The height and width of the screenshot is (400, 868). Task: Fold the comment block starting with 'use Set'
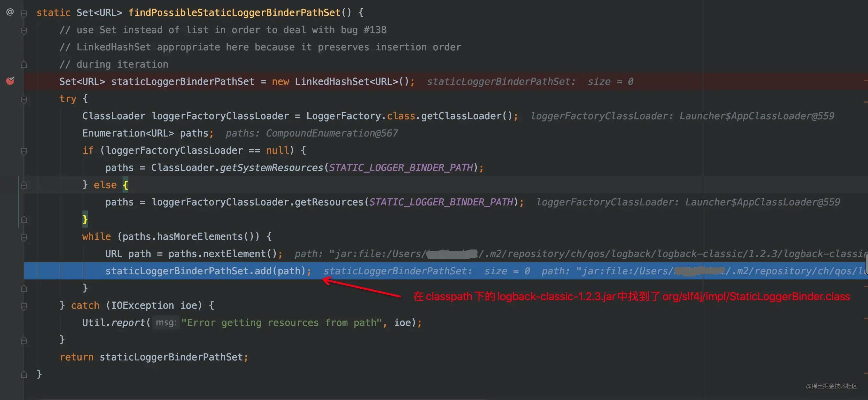coord(24,31)
